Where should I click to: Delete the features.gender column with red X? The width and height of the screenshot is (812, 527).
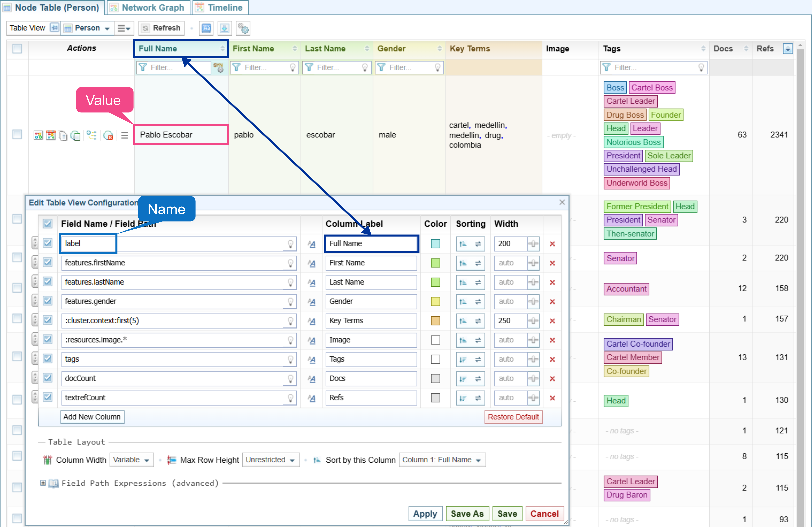click(552, 302)
